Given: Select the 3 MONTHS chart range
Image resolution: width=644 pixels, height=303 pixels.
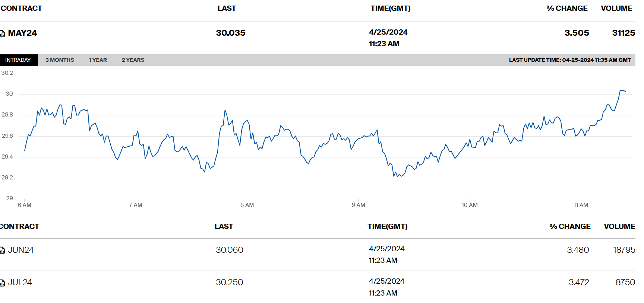Looking at the screenshot, I should tap(60, 60).
